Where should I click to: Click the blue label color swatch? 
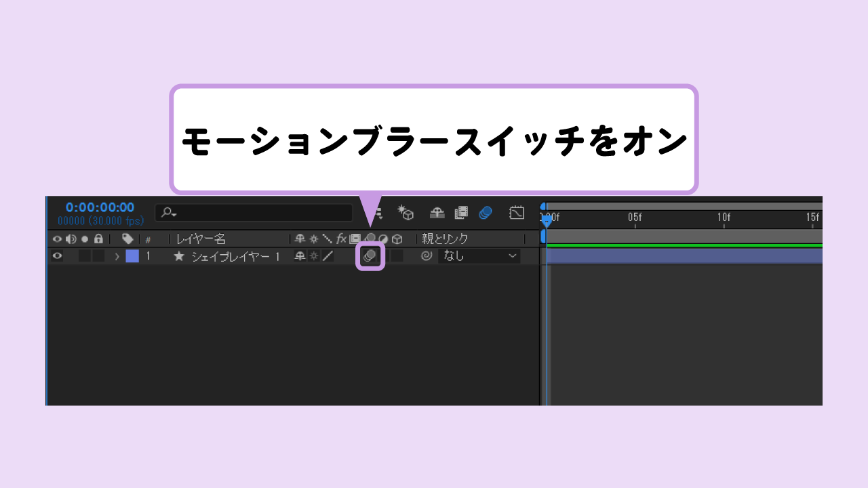133,256
